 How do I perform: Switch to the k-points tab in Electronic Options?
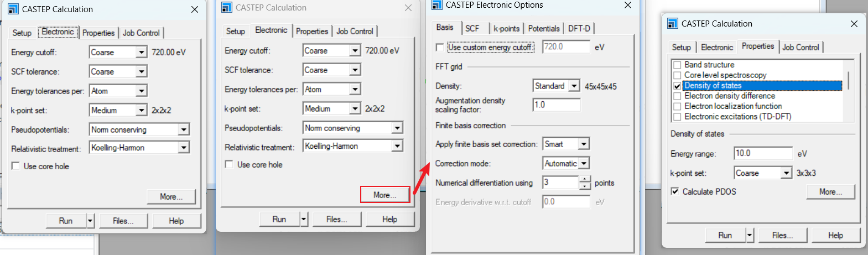(507, 28)
